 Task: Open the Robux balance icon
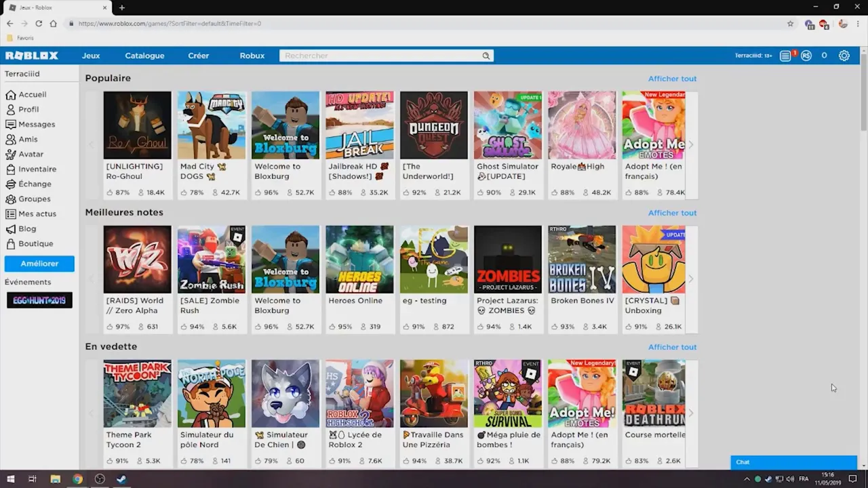click(x=806, y=56)
